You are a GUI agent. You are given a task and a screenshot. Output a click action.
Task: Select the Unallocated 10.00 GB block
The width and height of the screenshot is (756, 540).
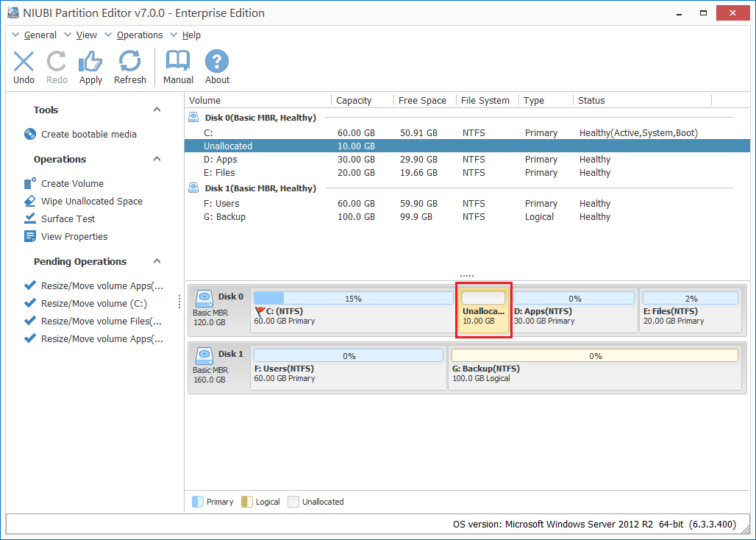pyautogui.click(x=484, y=310)
